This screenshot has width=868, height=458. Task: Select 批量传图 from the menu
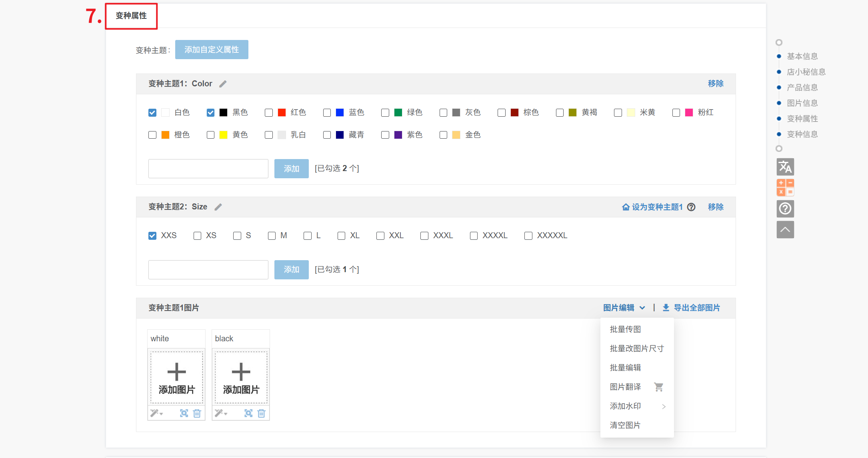pos(625,329)
